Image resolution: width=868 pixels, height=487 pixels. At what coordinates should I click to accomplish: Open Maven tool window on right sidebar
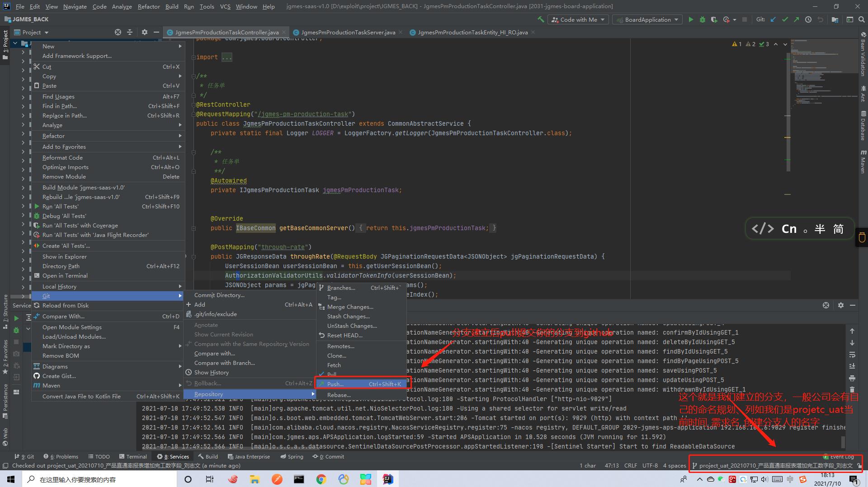(x=863, y=161)
